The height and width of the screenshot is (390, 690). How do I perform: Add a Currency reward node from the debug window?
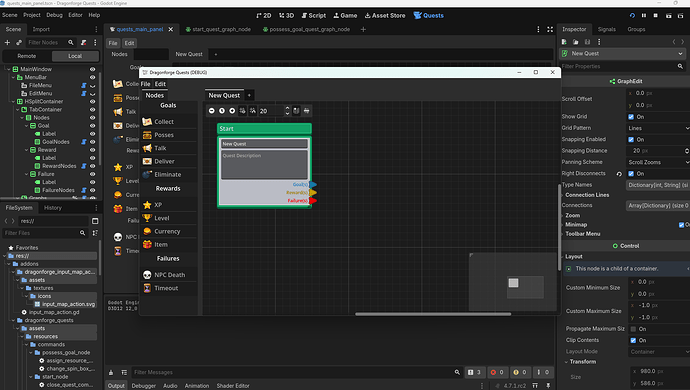(169, 231)
